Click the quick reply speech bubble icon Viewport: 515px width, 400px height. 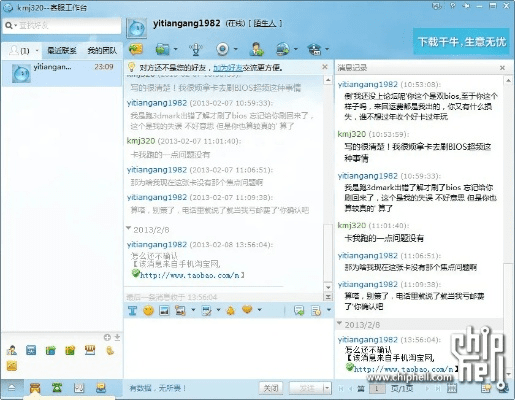[299, 311]
